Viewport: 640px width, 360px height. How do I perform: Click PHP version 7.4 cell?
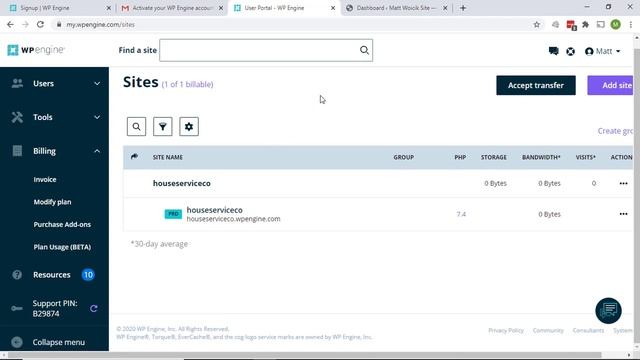(461, 214)
